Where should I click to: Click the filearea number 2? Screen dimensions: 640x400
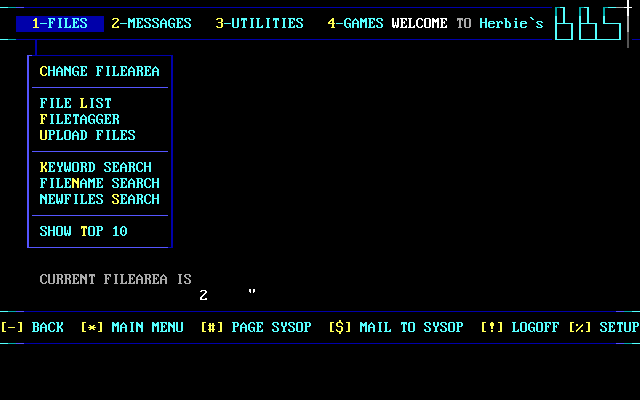tap(204, 295)
